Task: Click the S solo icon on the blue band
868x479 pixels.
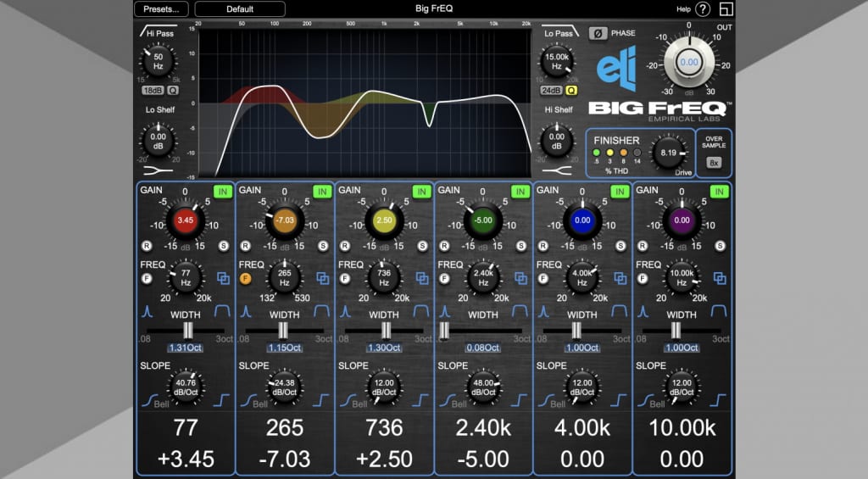Action: (620, 246)
